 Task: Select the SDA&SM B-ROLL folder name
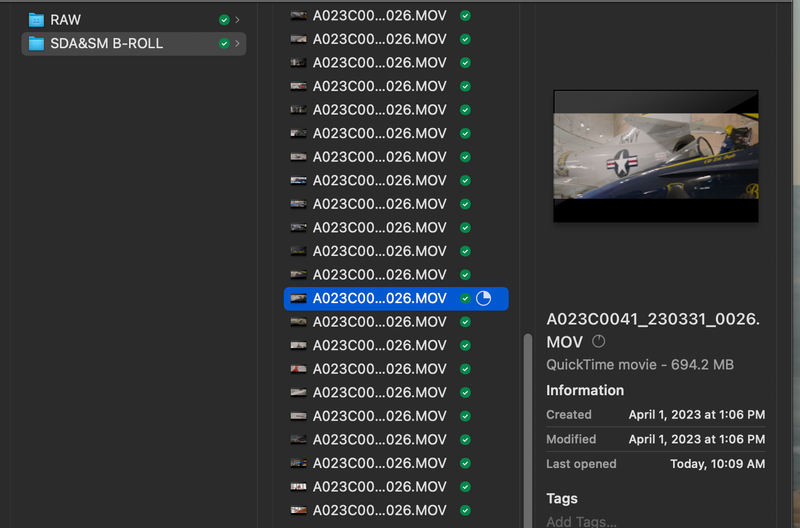pos(106,44)
